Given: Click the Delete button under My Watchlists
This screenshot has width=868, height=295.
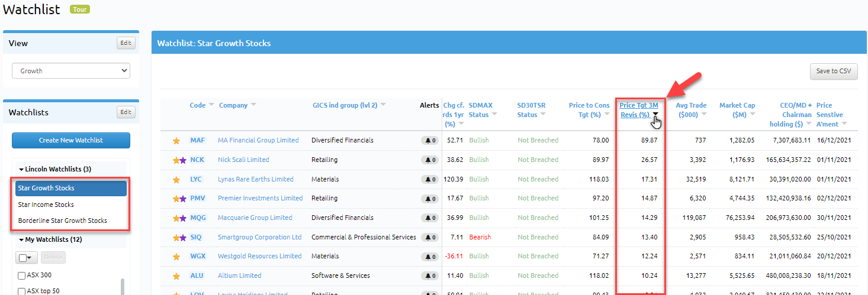Looking at the screenshot, I should (53, 258).
